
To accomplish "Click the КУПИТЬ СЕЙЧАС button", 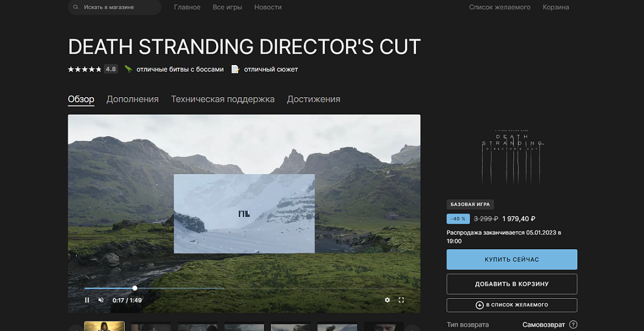I will pos(511,259).
